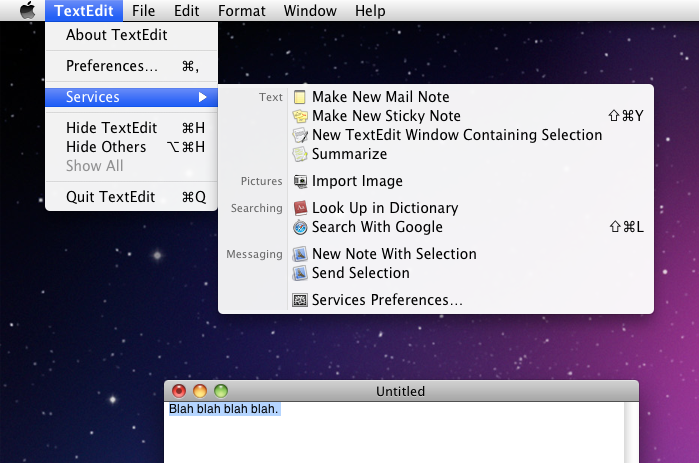Choose the Summarize service text
Viewport: 699px width, 463px height.
point(350,154)
